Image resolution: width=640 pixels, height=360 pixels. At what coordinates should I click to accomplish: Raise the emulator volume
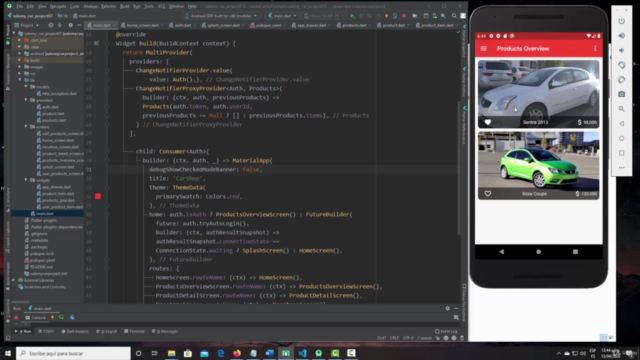(x=621, y=36)
